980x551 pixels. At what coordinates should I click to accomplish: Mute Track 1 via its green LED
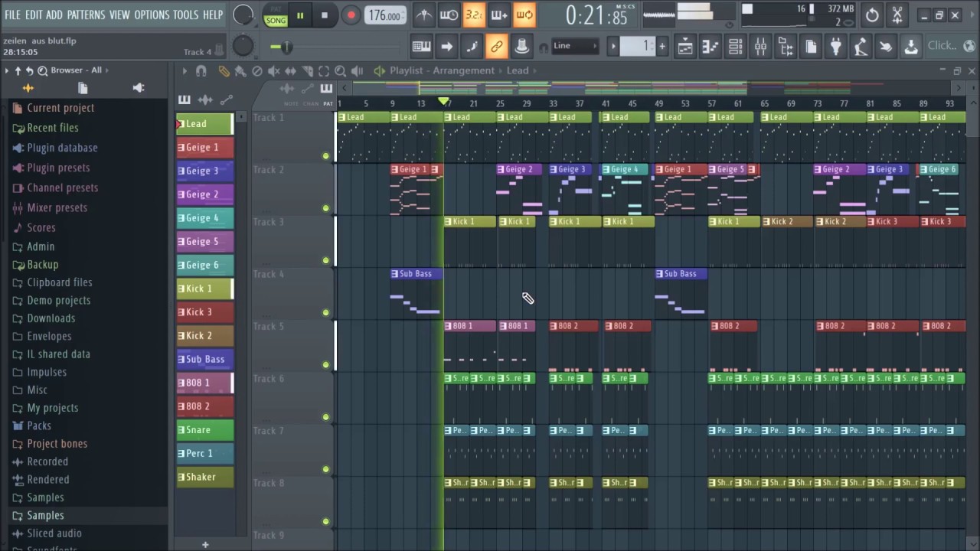[x=326, y=156]
